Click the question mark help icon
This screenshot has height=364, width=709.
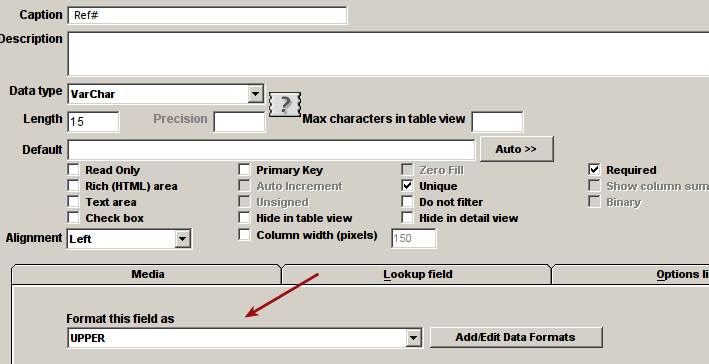click(x=285, y=104)
